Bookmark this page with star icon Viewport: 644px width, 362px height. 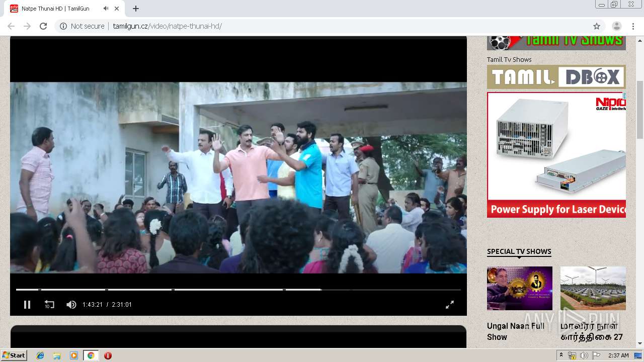[597, 26]
